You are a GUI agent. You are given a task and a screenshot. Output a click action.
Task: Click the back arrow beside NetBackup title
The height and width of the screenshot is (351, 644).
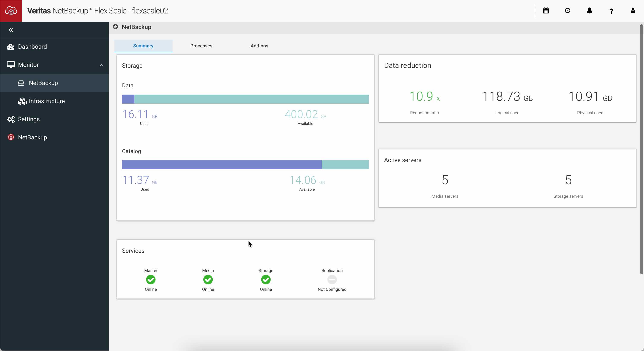[115, 27]
